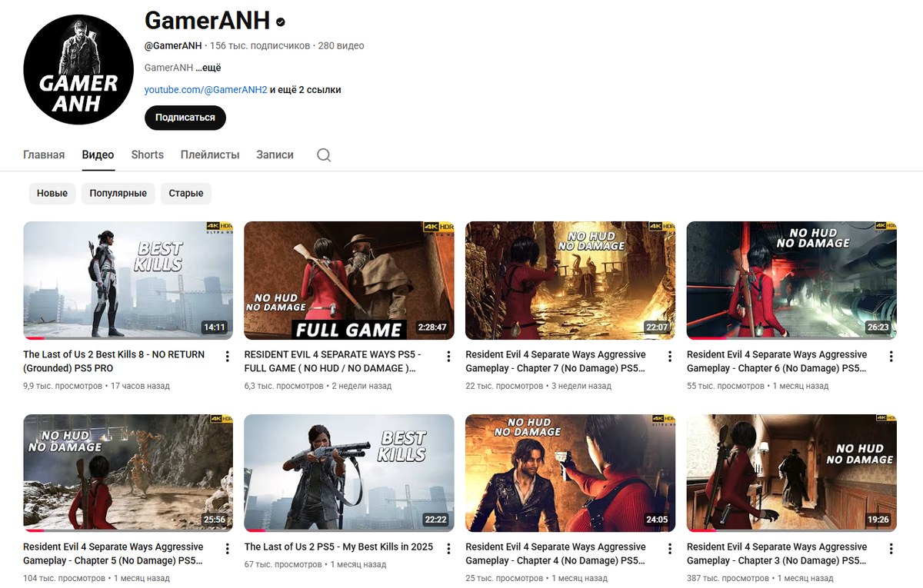Open three-dot menu for Chapter 6 video

pyautogui.click(x=891, y=356)
